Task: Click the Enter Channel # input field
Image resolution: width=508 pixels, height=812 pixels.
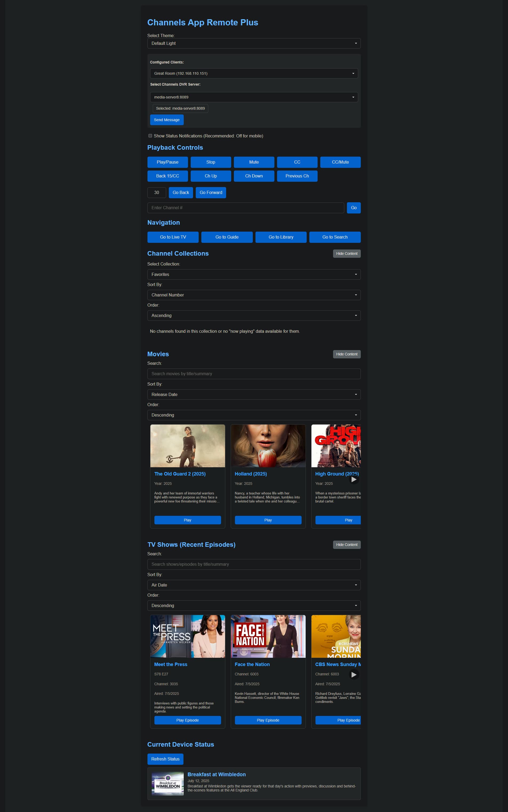Action: [x=245, y=208]
